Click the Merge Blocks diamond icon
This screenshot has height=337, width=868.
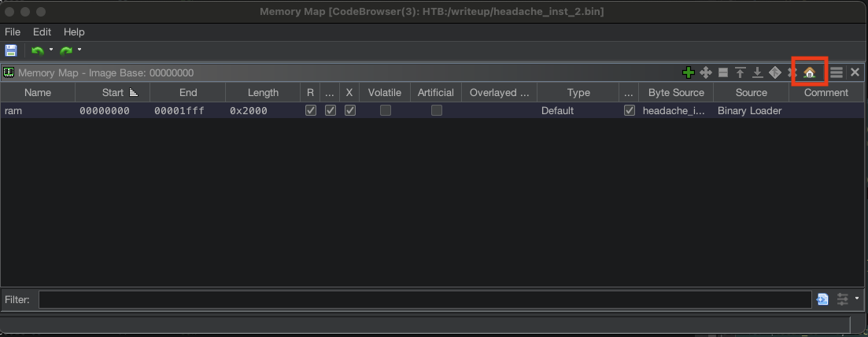(x=775, y=72)
